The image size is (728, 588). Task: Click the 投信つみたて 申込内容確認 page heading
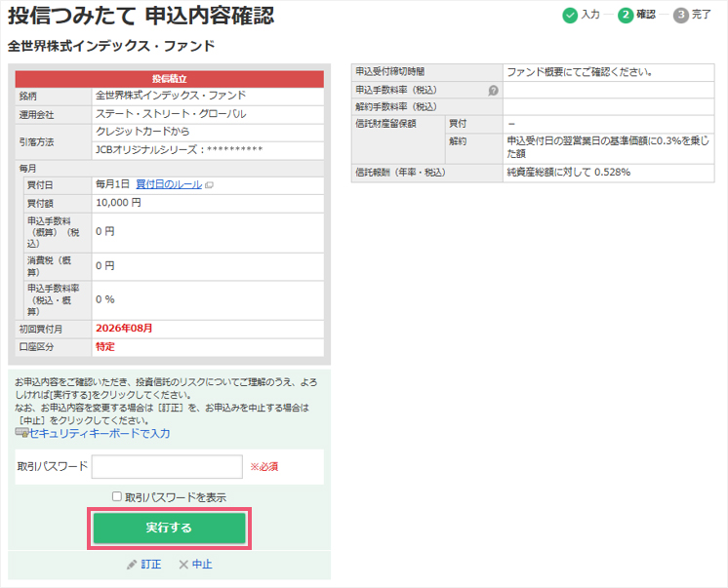142,16
